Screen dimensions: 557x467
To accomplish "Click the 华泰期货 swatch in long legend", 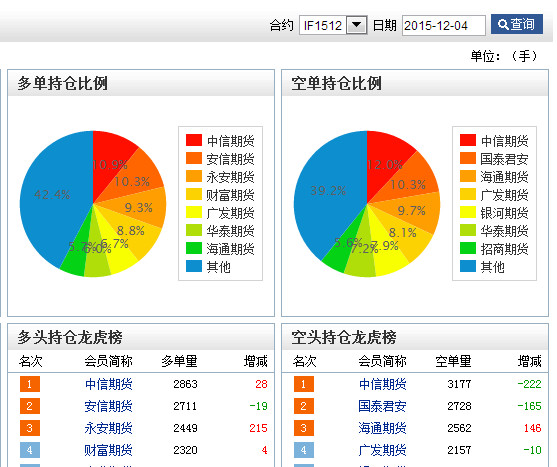I will [x=194, y=230].
